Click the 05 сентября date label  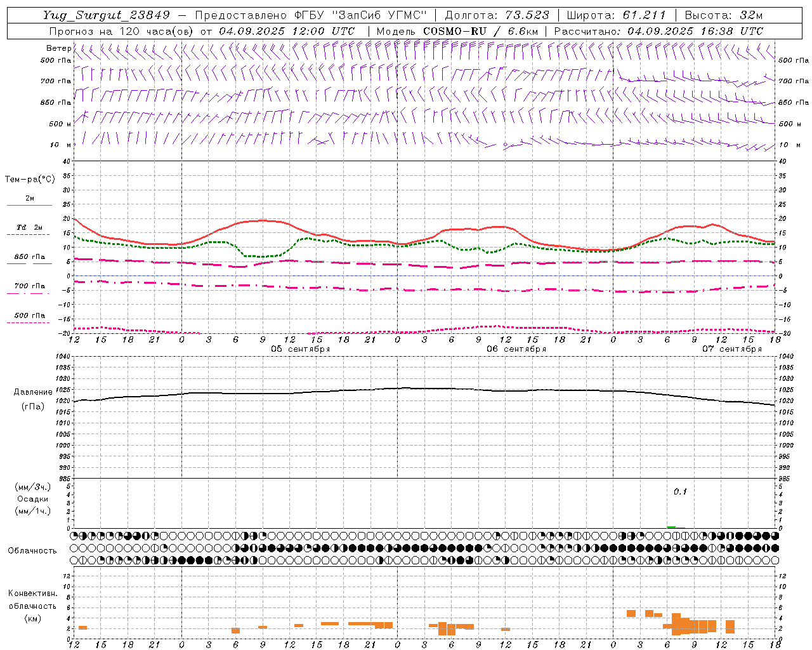301,349
